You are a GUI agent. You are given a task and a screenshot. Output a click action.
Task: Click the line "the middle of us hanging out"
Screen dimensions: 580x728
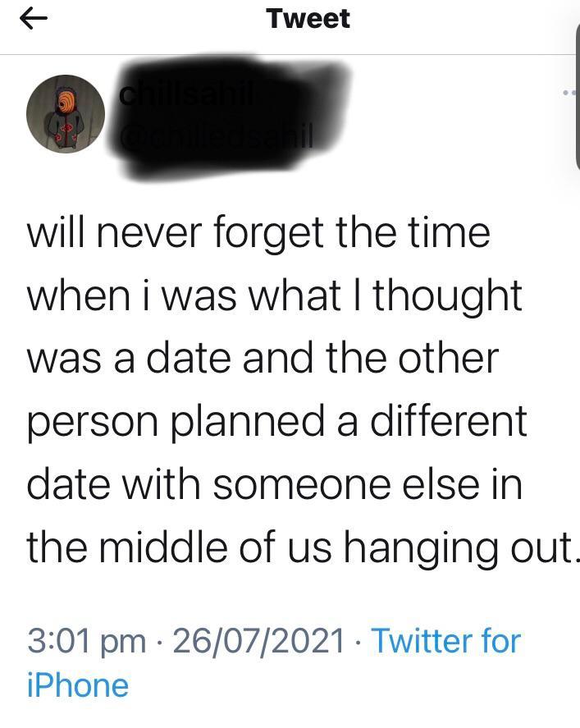[299, 547]
